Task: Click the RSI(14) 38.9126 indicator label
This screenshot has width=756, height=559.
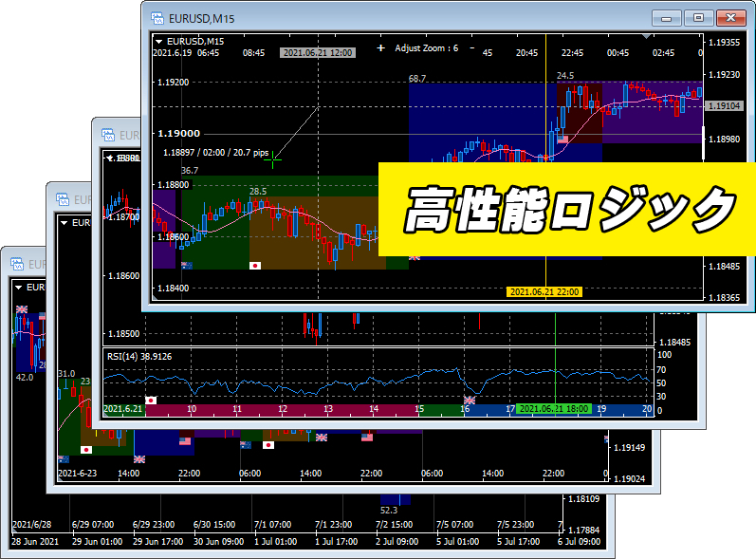Action: point(139,357)
